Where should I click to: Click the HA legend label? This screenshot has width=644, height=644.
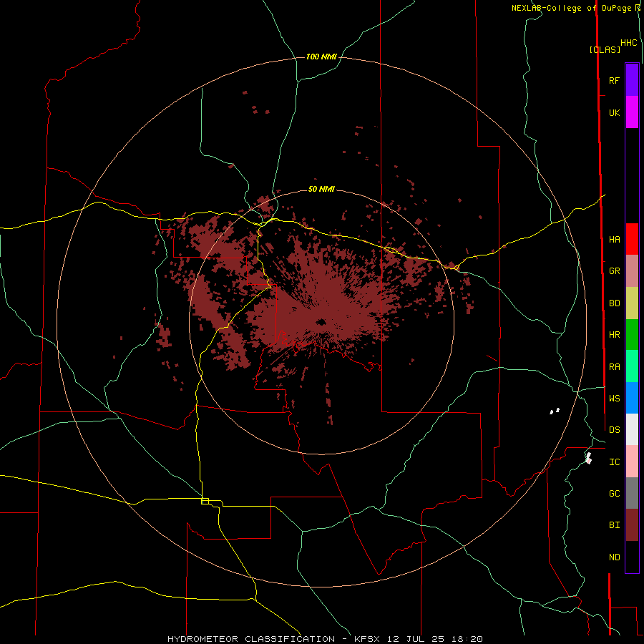[x=614, y=239]
